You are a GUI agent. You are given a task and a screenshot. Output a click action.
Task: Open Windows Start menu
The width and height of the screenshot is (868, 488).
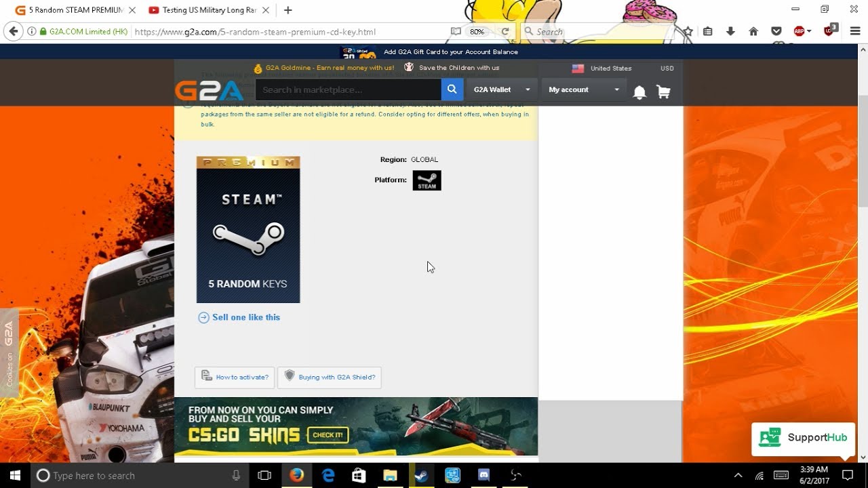(x=14, y=475)
